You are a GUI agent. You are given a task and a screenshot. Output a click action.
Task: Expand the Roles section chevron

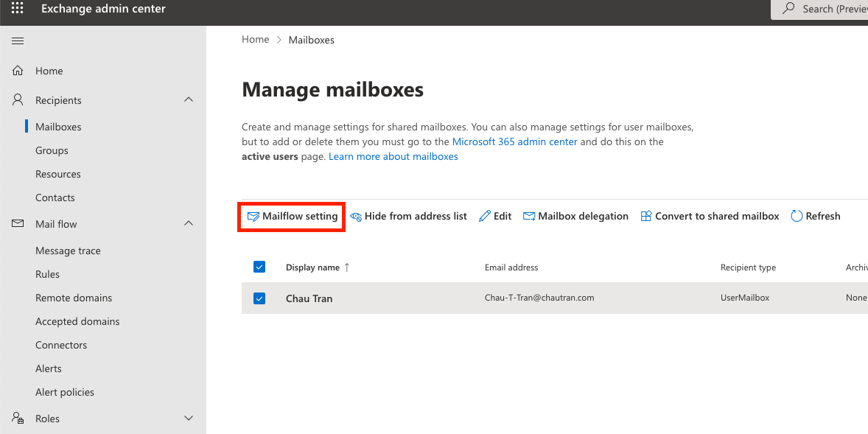coord(188,418)
